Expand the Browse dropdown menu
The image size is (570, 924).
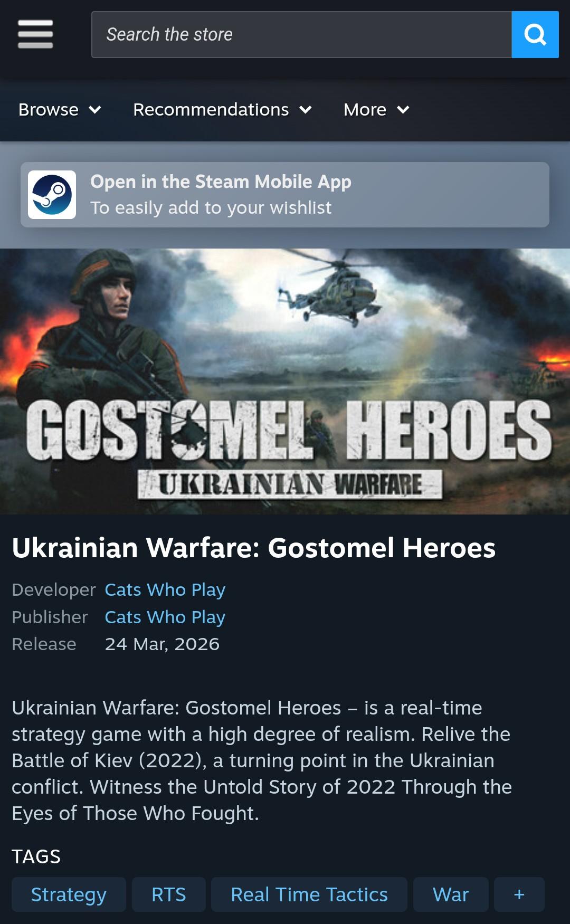pyautogui.click(x=60, y=110)
